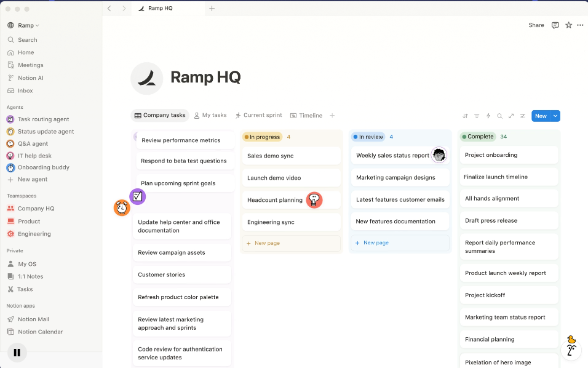Open Notion AI assistant face button
The width and height of the screenshot is (588, 368).
[x=571, y=350]
